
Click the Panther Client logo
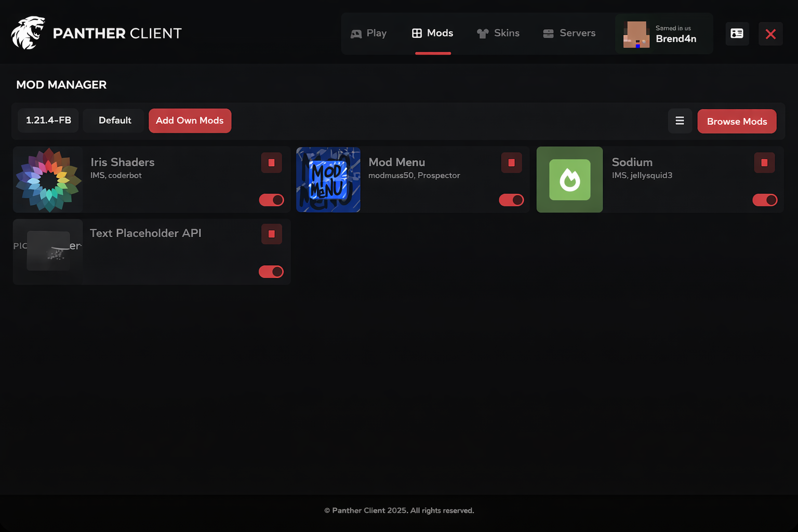pos(28,33)
